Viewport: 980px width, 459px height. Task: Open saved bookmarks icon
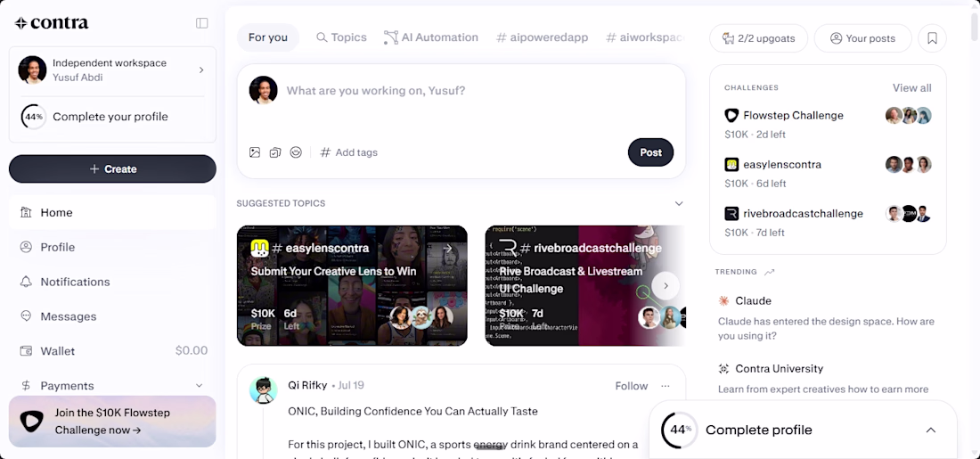pyautogui.click(x=933, y=38)
